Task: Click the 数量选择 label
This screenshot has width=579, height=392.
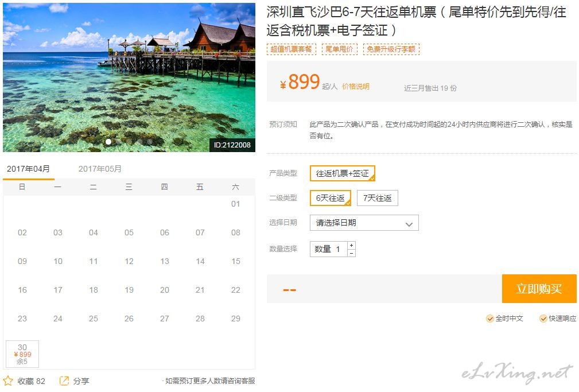Action: coord(283,249)
